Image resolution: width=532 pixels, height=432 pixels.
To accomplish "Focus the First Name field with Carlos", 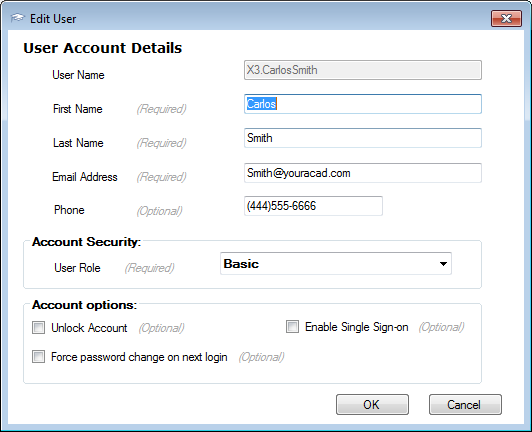I will click(363, 104).
